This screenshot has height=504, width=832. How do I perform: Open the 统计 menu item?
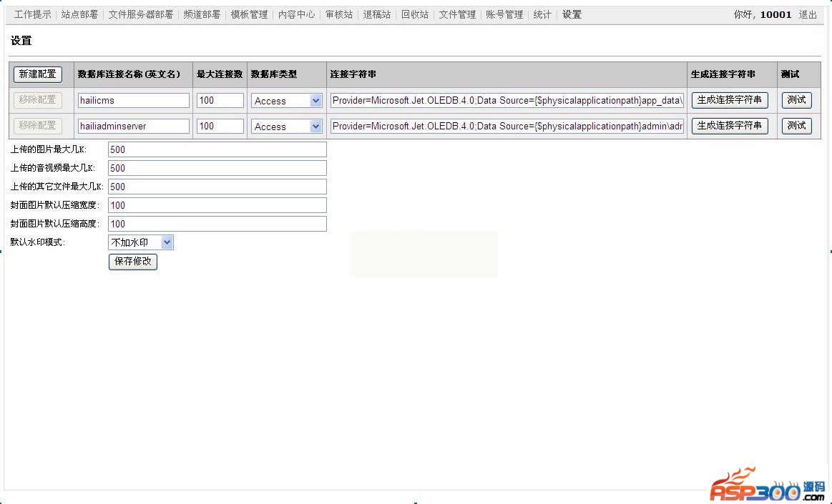click(x=542, y=15)
